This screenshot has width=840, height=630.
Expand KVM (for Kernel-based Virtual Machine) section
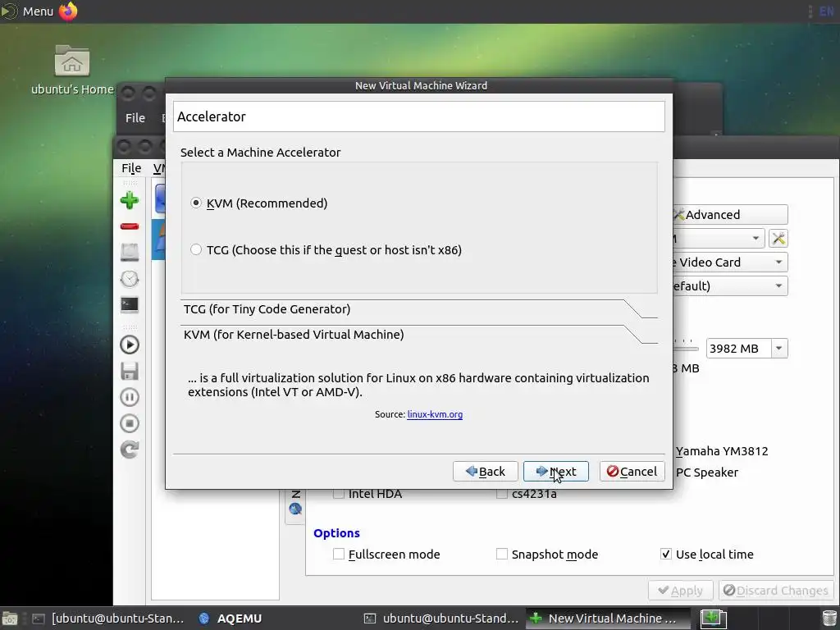pos(418,335)
